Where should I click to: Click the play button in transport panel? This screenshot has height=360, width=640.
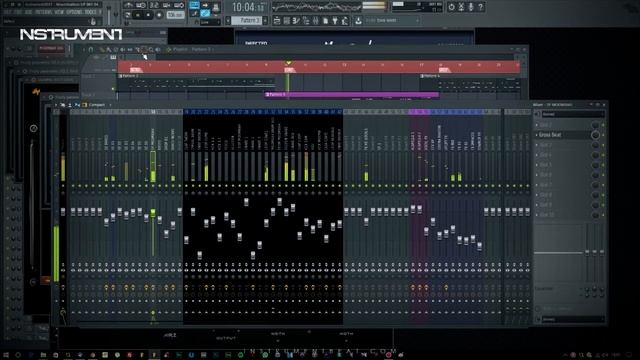(x=138, y=15)
